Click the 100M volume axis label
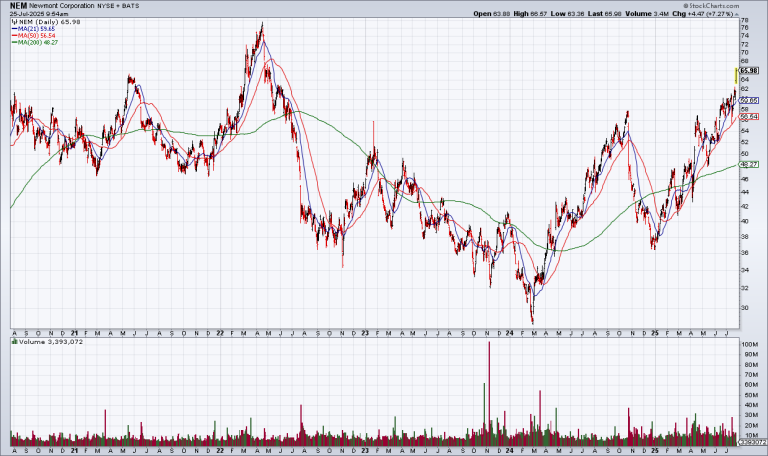Image resolution: width=768 pixels, height=456 pixels. click(748, 344)
